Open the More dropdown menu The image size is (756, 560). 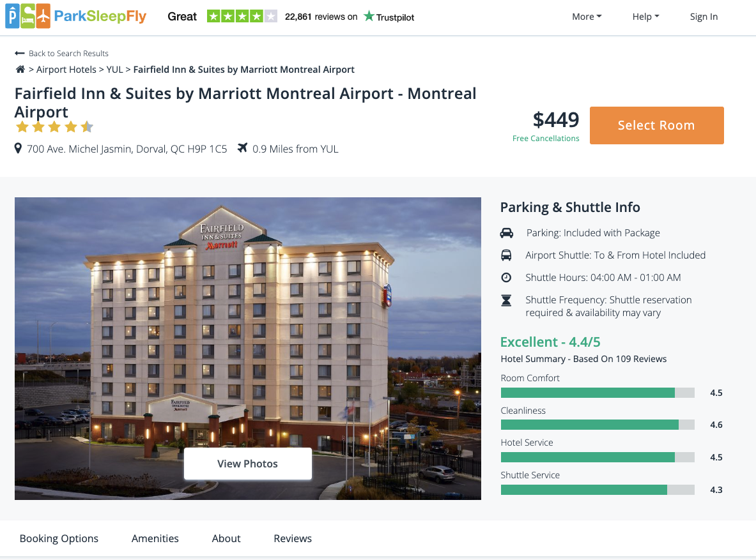tap(587, 17)
